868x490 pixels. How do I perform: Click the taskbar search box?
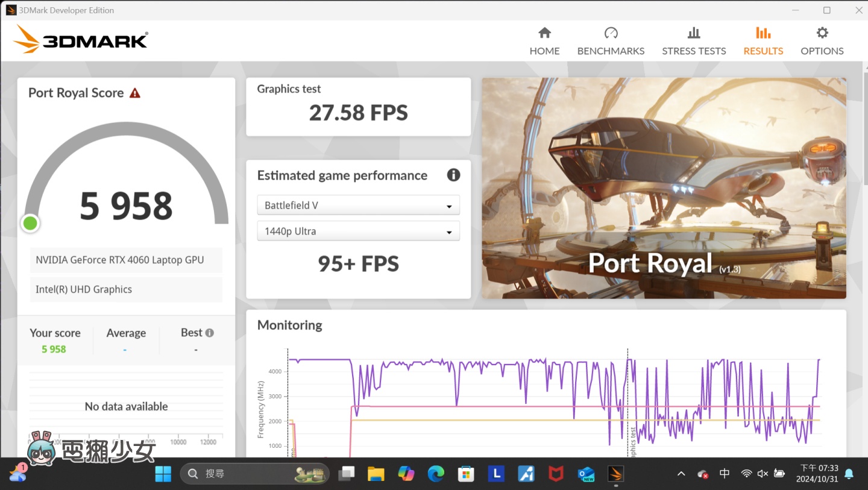[254, 474]
